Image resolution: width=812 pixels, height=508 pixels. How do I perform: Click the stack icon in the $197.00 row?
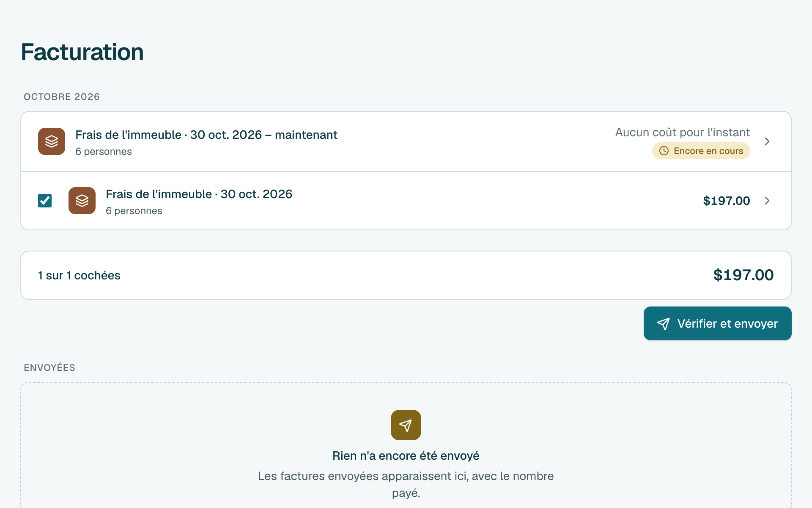click(82, 201)
